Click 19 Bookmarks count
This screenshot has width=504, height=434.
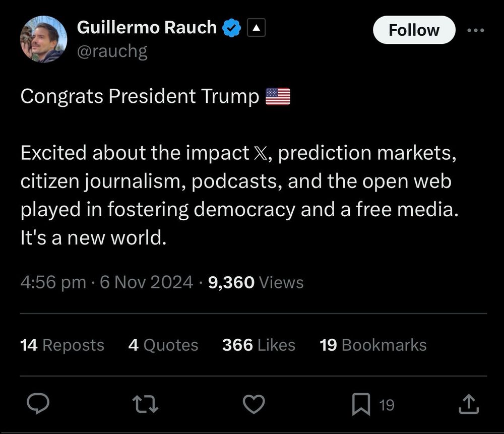point(373,345)
